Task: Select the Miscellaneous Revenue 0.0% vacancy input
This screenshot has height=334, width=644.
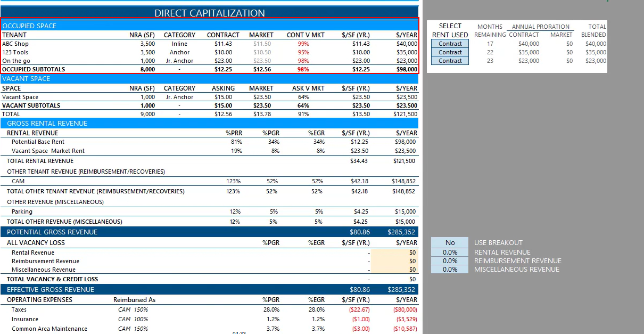Action: (450, 270)
